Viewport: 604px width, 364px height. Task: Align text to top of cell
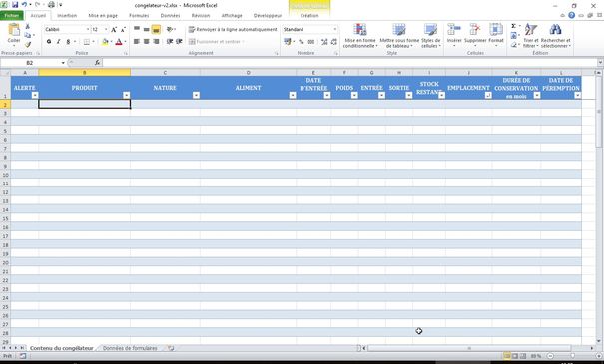pyautogui.click(x=137, y=29)
